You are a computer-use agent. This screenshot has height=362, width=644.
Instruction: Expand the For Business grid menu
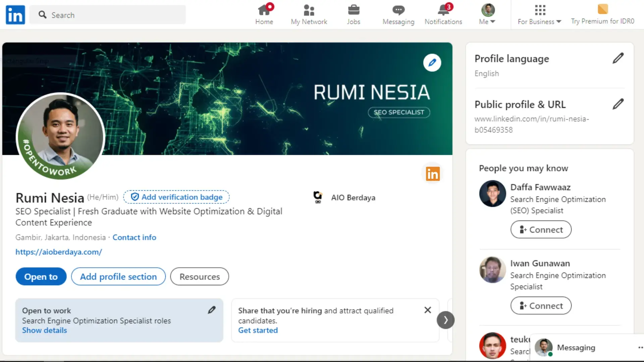pos(539,14)
